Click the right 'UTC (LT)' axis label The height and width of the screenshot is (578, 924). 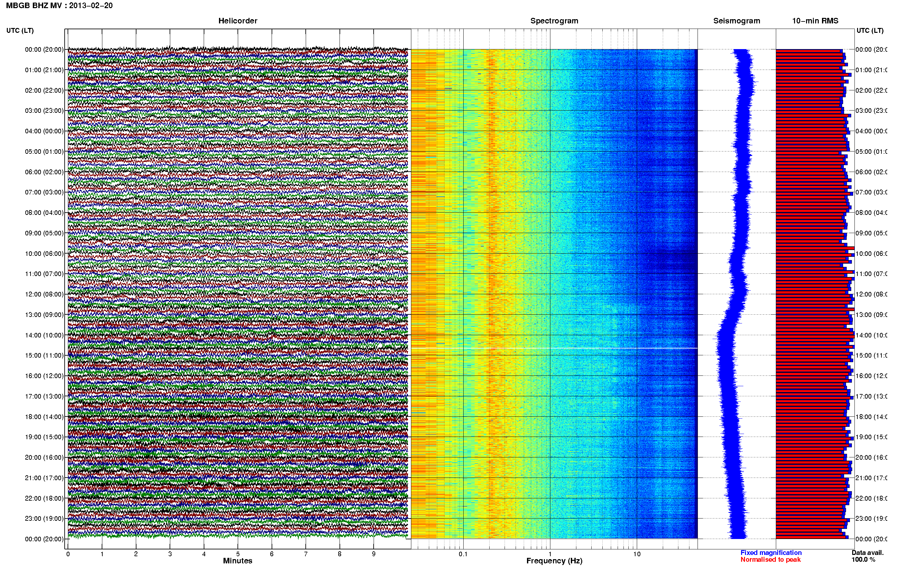[870, 31]
